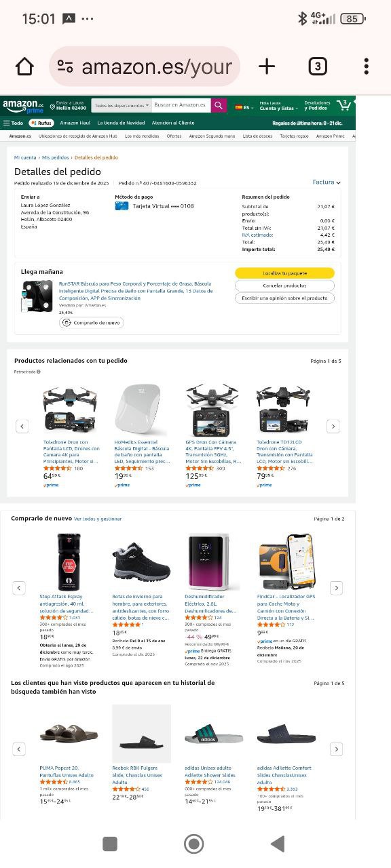
Task: Open the ES language selector
Action: point(243,107)
